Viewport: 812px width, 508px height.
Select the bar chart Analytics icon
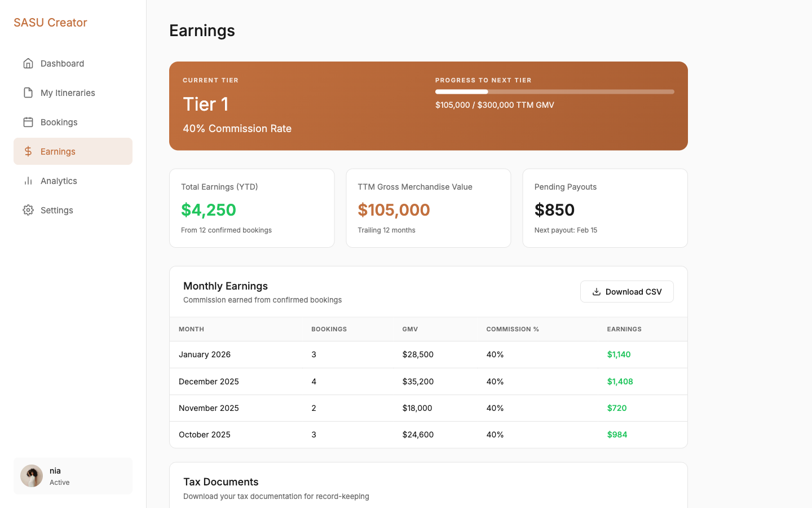(28, 181)
